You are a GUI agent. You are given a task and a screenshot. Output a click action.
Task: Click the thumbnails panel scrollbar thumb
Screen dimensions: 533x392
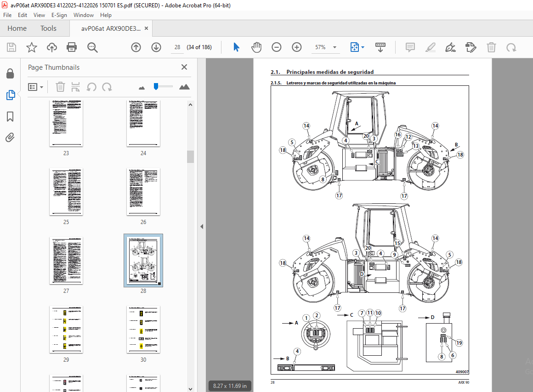pos(190,157)
